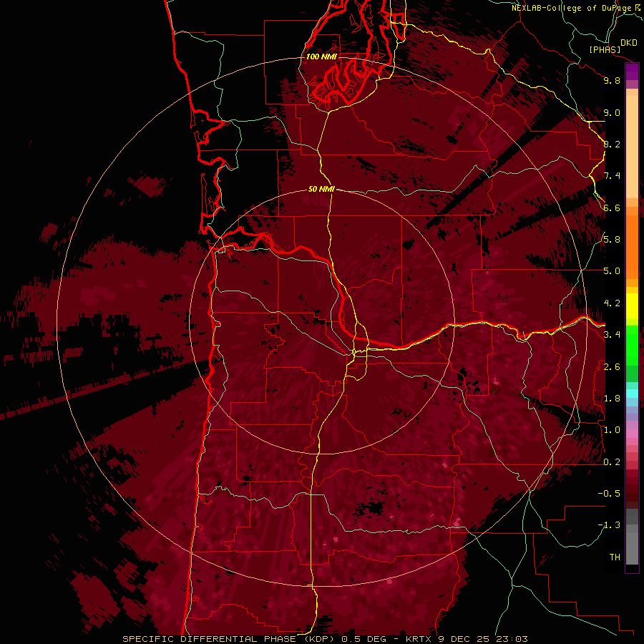Click the 100 NMI range ring label
Image resolution: width=644 pixels, height=644 pixels.
click(x=321, y=57)
